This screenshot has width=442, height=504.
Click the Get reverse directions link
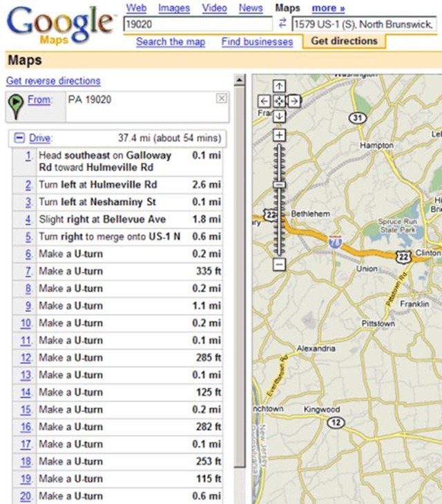pyautogui.click(x=53, y=81)
